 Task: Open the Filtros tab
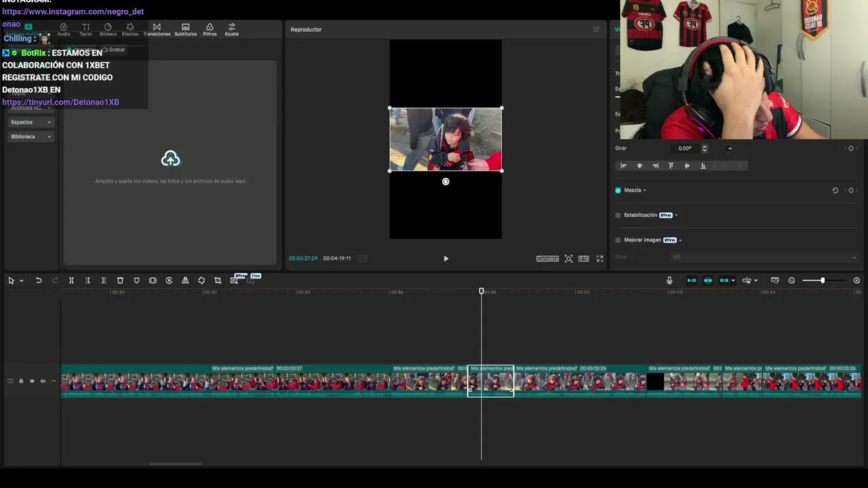[x=210, y=30]
